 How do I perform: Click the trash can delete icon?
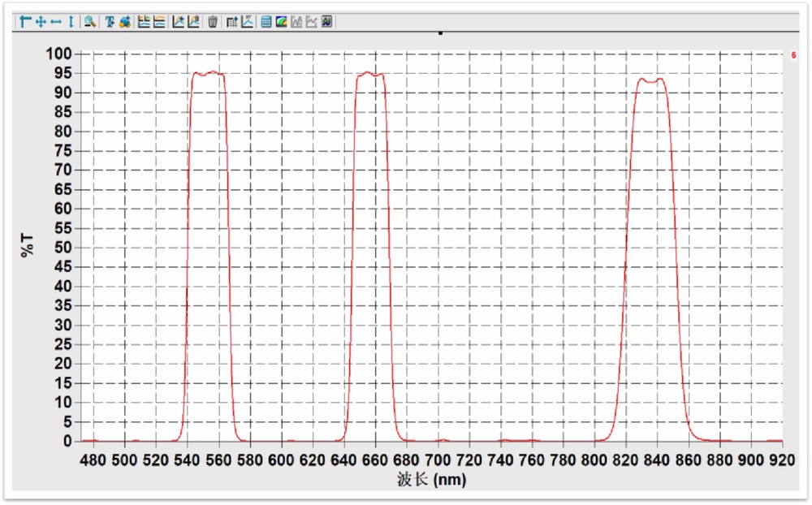click(213, 22)
